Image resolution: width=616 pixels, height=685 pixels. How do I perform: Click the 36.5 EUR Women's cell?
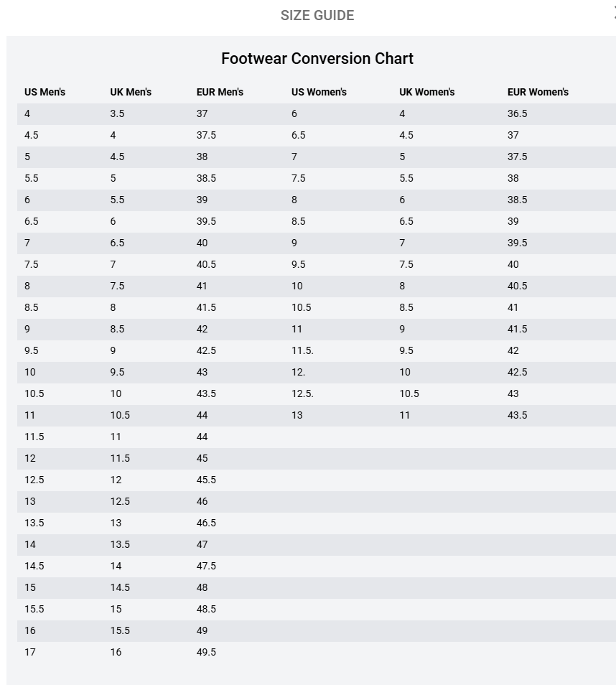[517, 113]
